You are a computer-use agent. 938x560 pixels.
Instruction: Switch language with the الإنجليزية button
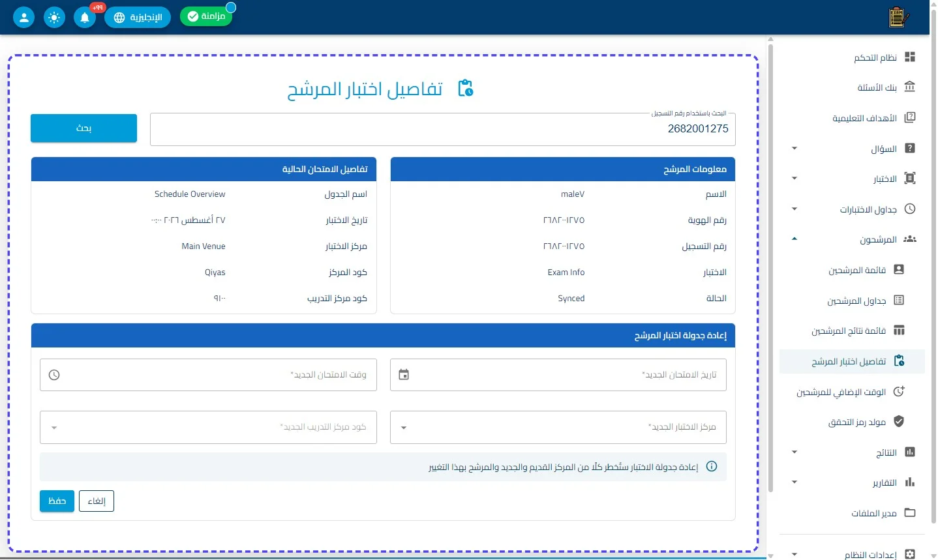point(138,18)
